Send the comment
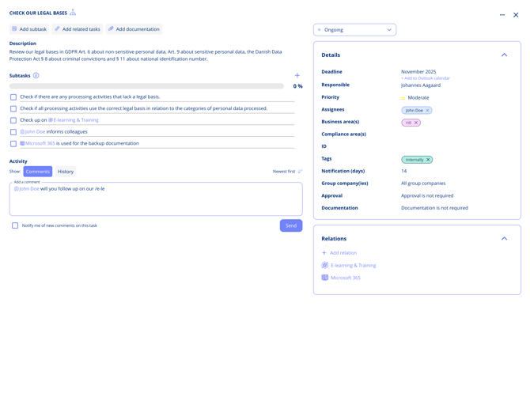530x420 pixels. 291,225
